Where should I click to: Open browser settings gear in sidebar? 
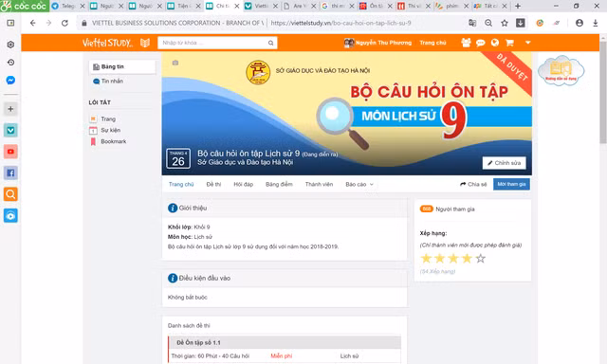(x=10, y=45)
